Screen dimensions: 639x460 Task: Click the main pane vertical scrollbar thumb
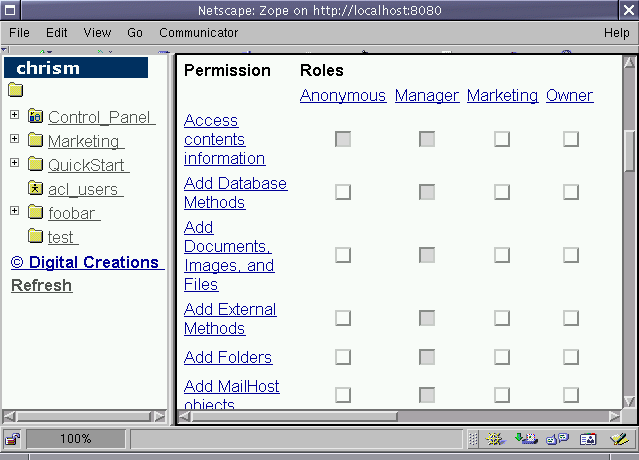(630, 151)
